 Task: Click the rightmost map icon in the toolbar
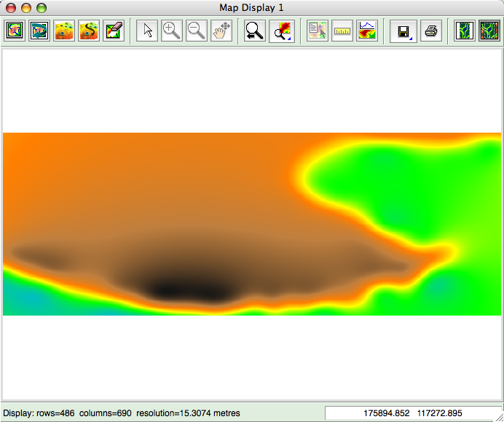tap(489, 31)
